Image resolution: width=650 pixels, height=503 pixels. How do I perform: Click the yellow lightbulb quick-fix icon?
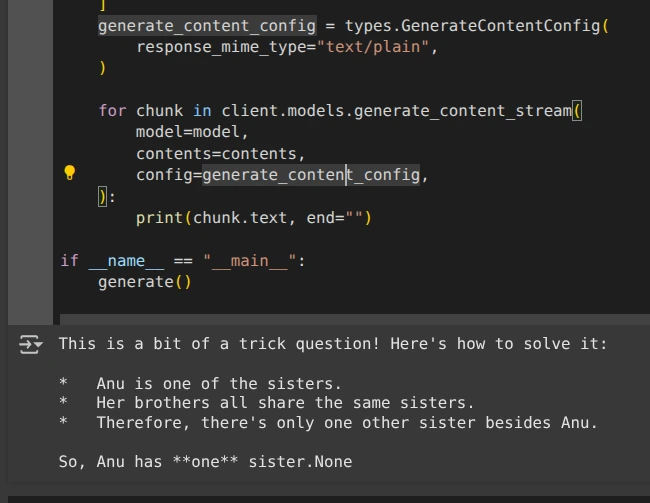[x=69, y=173]
